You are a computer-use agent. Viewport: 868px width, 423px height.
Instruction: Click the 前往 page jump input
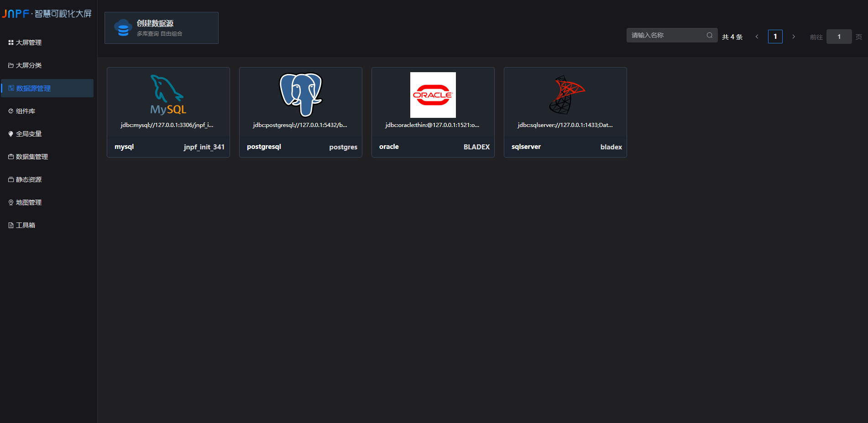click(839, 37)
